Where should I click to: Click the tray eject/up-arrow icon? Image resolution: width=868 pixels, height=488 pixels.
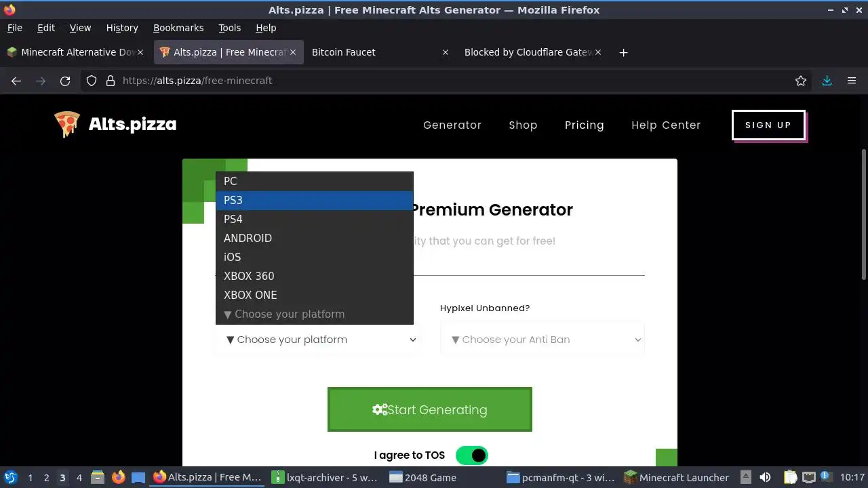click(745, 477)
